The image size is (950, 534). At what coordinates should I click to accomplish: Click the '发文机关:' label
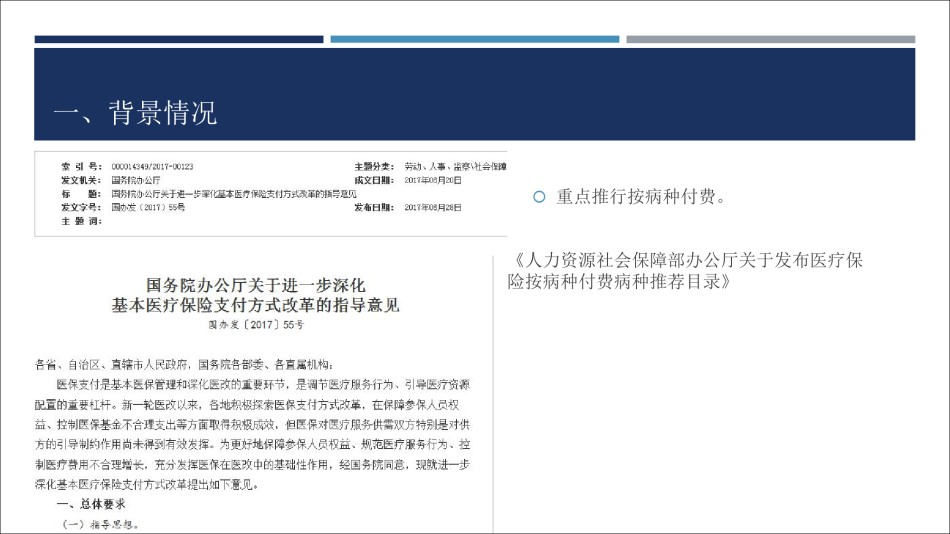tap(81, 180)
